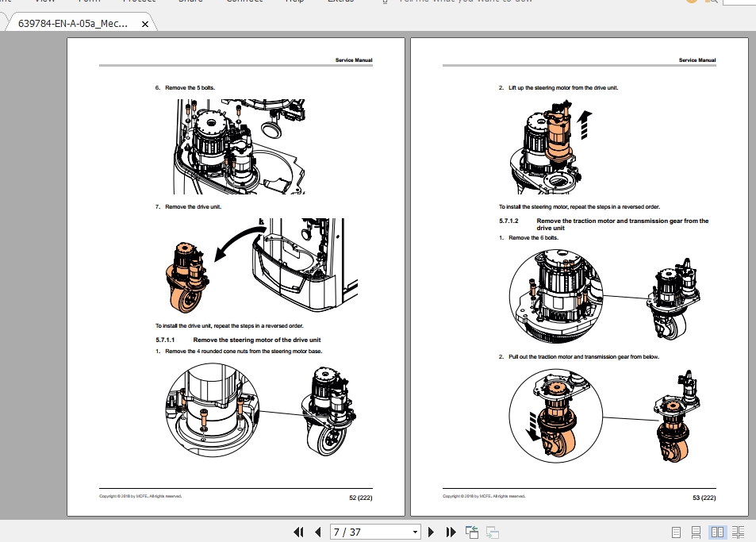Click the previous page arrow
The height and width of the screenshot is (542, 756).
click(317, 532)
